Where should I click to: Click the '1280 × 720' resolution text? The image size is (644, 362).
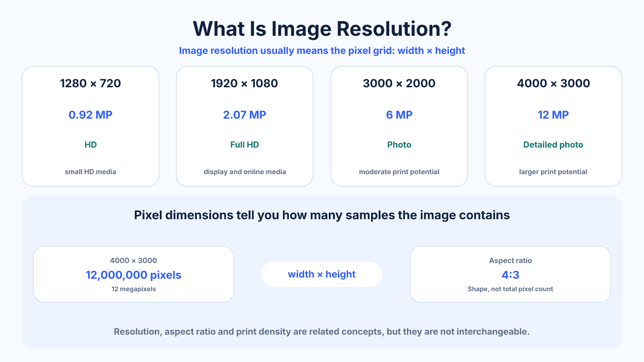coord(91,83)
